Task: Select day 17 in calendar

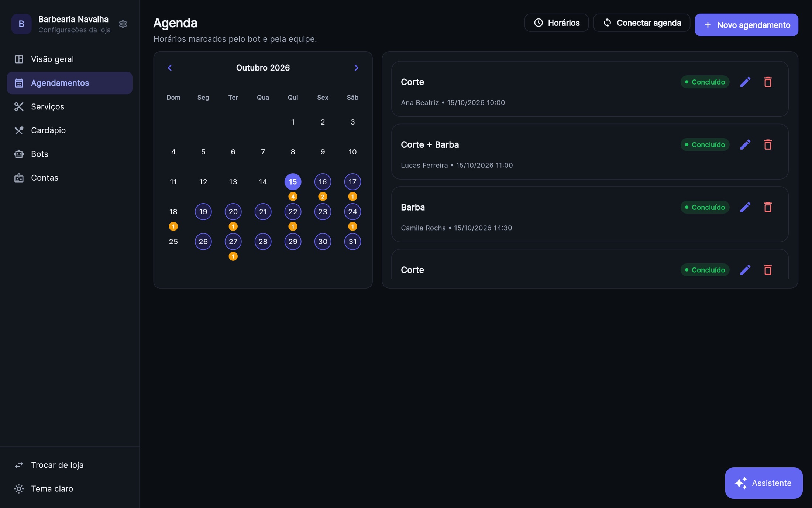Action: click(x=352, y=182)
